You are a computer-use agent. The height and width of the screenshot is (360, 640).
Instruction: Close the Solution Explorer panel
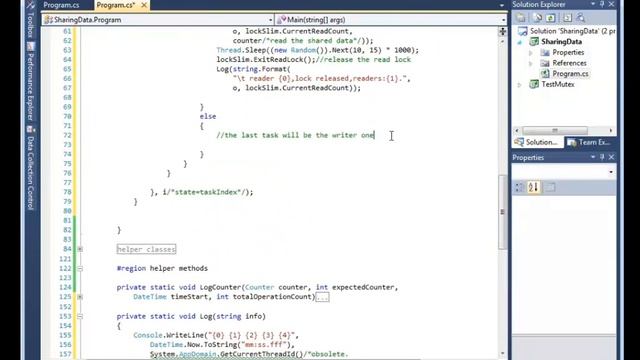click(611, 4)
